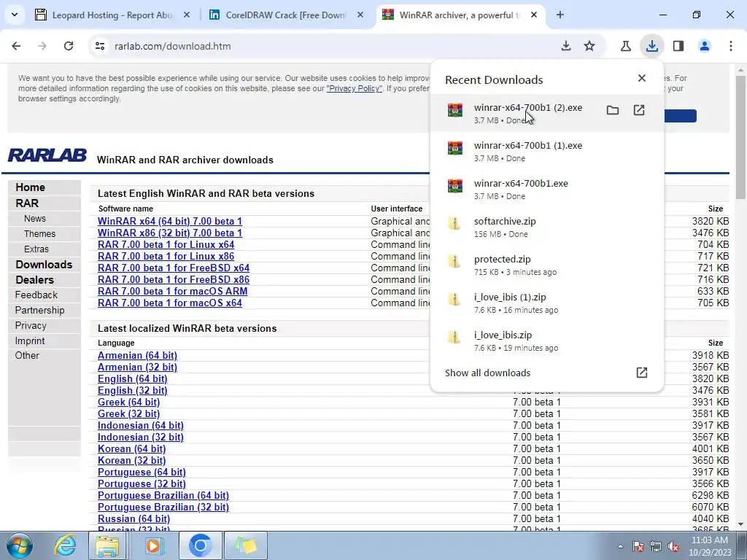Click the install/download icon in address bar
This screenshot has height=560, width=747.
(566, 46)
